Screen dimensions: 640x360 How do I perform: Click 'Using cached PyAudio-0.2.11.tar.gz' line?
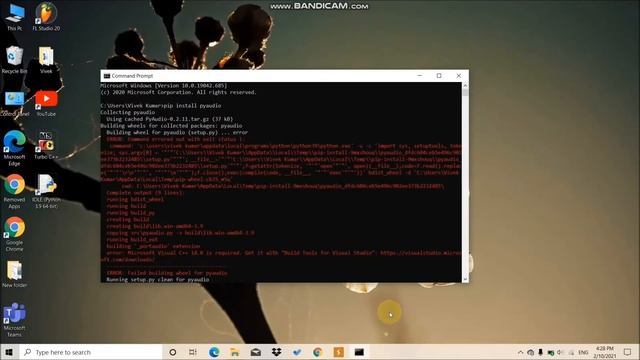[x=169, y=119]
